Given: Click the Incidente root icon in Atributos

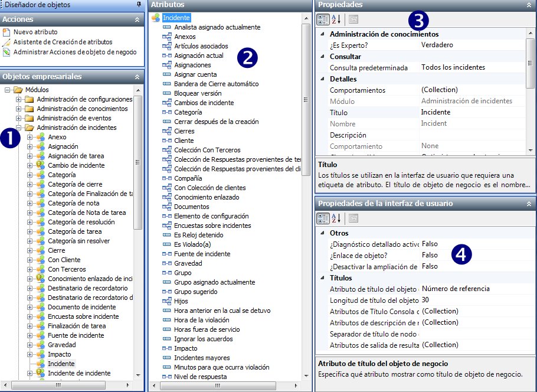Looking at the screenshot, I should tap(155, 18).
